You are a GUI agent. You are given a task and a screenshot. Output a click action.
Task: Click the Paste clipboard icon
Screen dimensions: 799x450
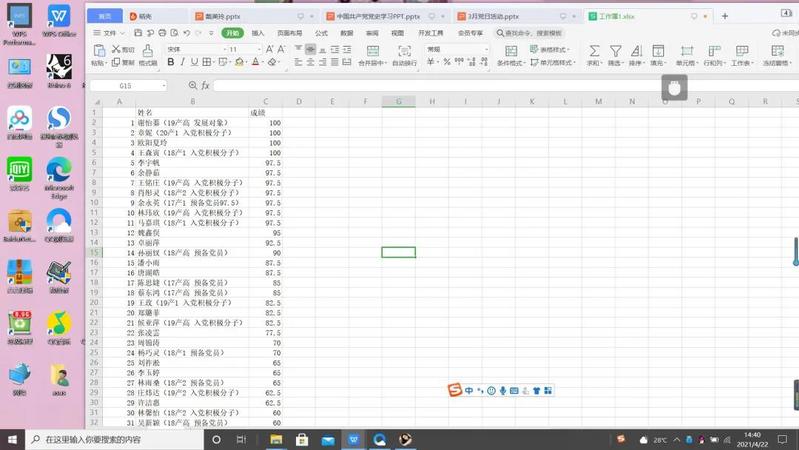pos(99,50)
